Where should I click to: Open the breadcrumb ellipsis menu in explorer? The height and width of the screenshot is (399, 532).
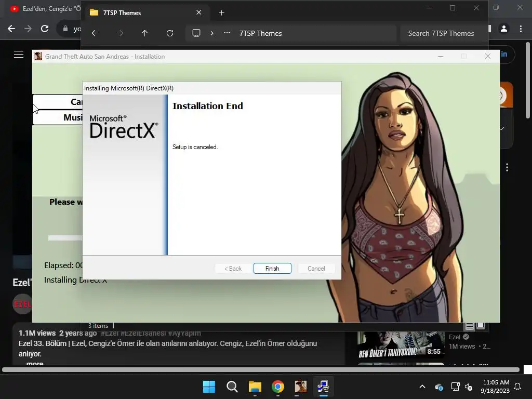[x=227, y=33]
